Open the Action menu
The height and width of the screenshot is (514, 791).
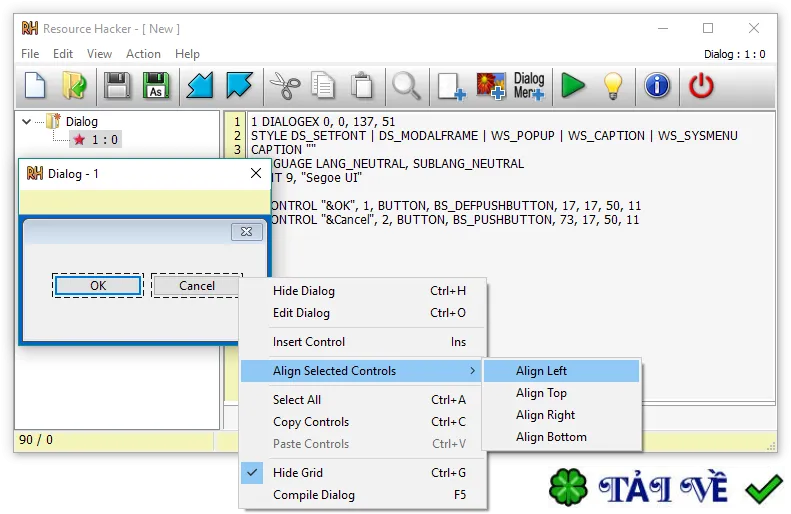[x=143, y=54]
